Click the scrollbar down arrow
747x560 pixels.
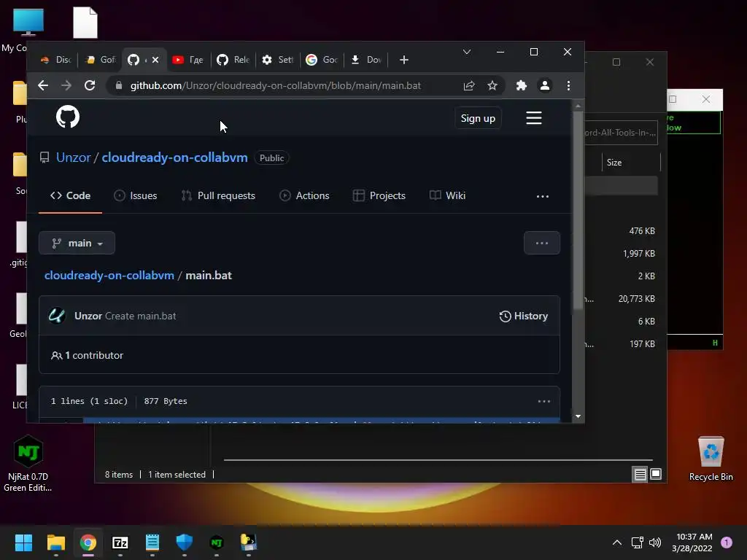click(x=578, y=416)
